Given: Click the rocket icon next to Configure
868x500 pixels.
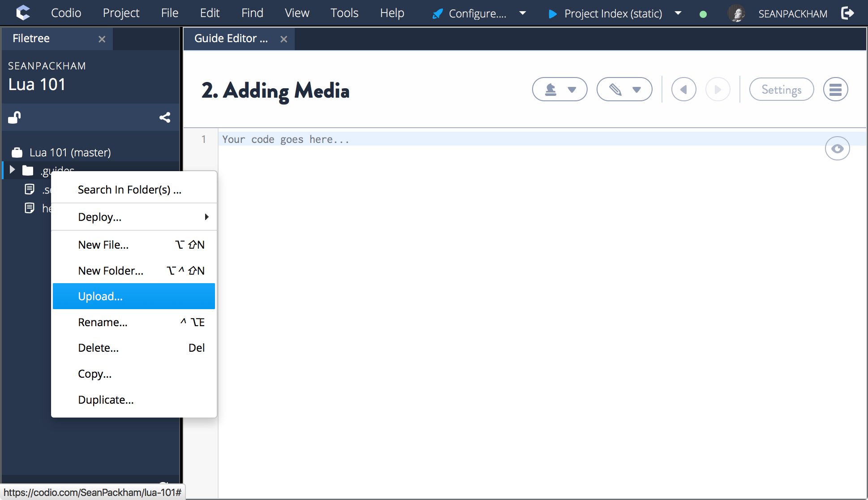Looking at the screenshot, I should point(437,13).
